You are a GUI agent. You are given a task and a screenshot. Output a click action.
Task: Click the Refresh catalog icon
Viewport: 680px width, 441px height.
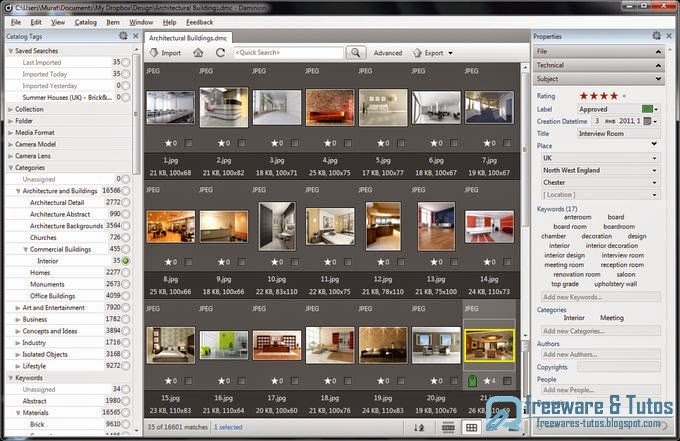pos(220,53)
